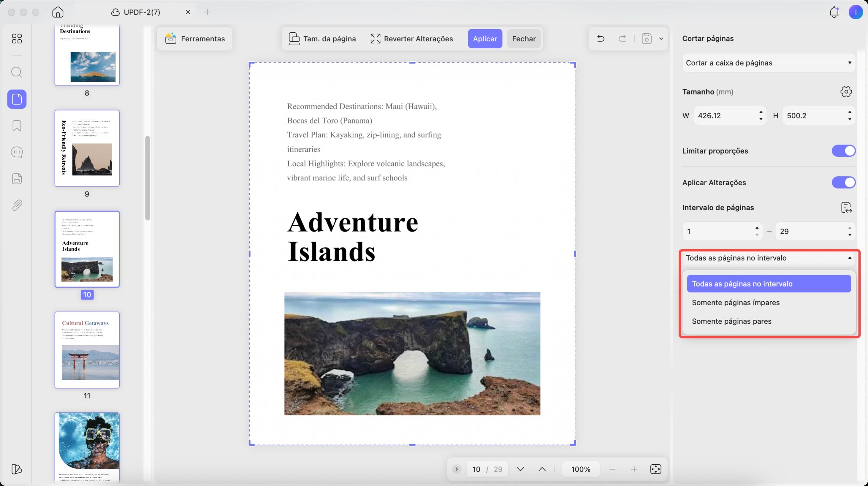
Task: Expand Cortar a caixa de páginas dropdown
Action: point(769,63)
